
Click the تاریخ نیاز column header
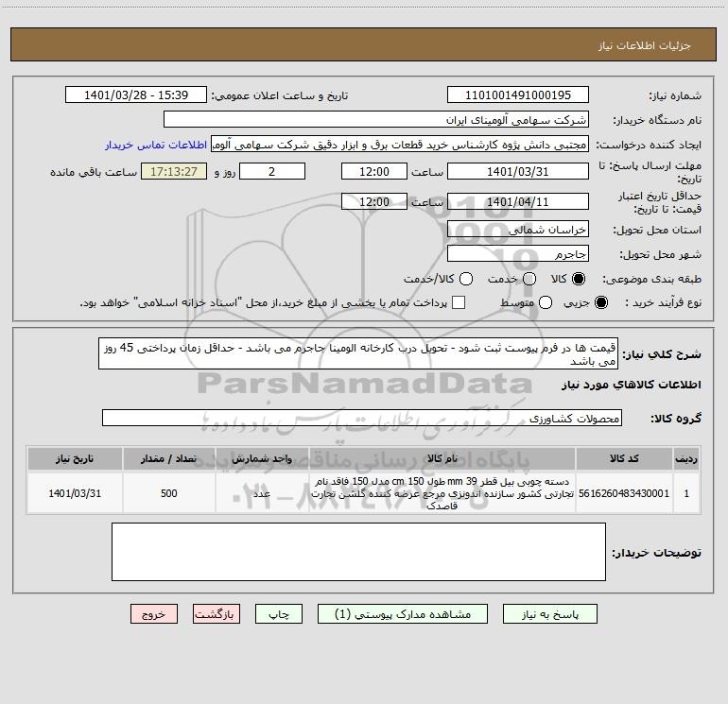click(x=75, y=458)
